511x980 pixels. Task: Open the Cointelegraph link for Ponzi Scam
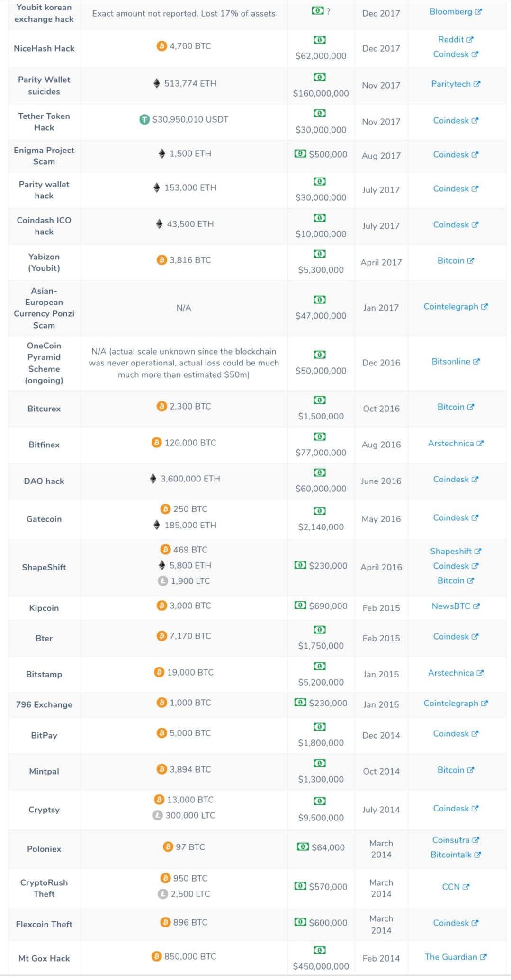click(x=451, y=306)
